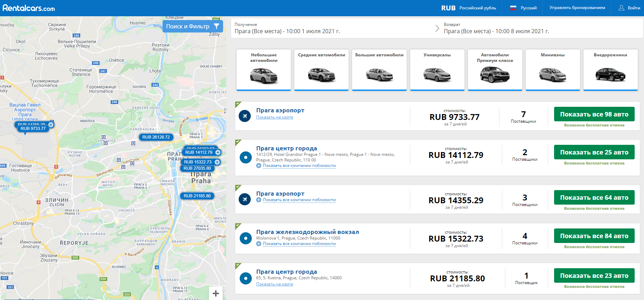Image resolution: width=644 pixels, height=300 pixels.
Task: Show all 84 cars button
Action: [x=594, y=236]
